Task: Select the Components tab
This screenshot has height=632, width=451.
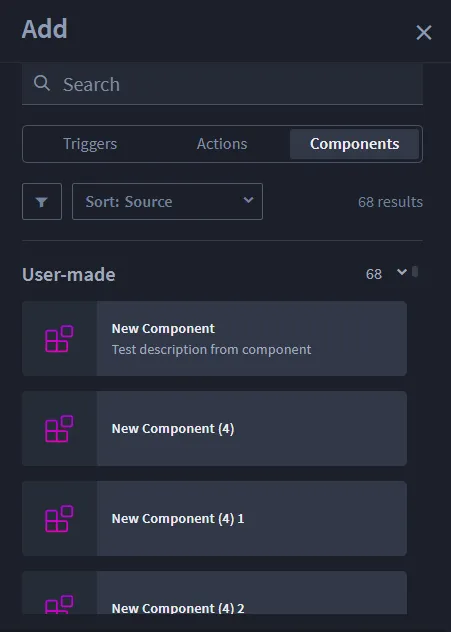Action: (x=354, y=144)
